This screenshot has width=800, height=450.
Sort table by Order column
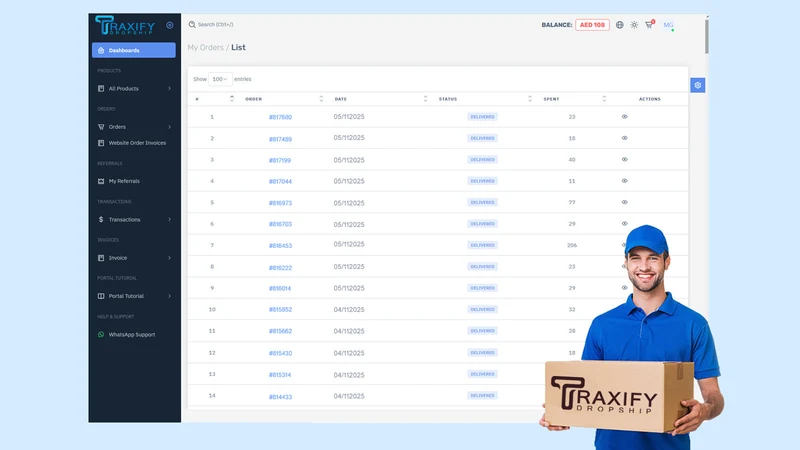point(321,98)
